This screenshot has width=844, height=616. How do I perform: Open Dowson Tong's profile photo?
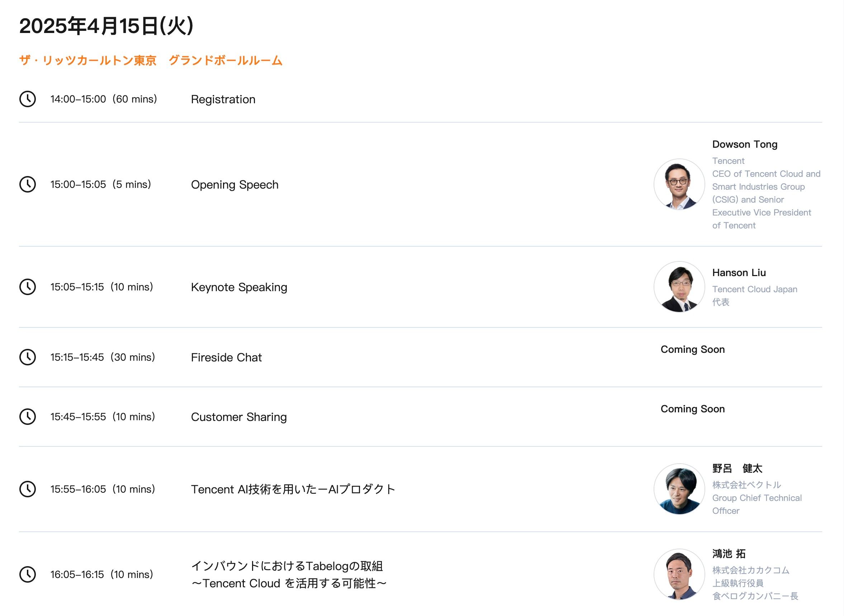[x=679, y=184]
